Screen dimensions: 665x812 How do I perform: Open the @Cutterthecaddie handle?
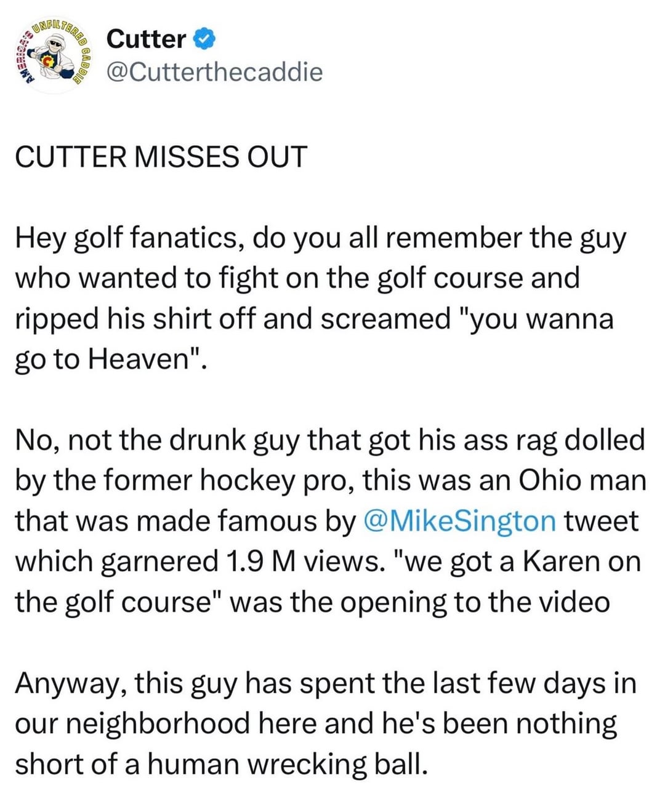214,72
